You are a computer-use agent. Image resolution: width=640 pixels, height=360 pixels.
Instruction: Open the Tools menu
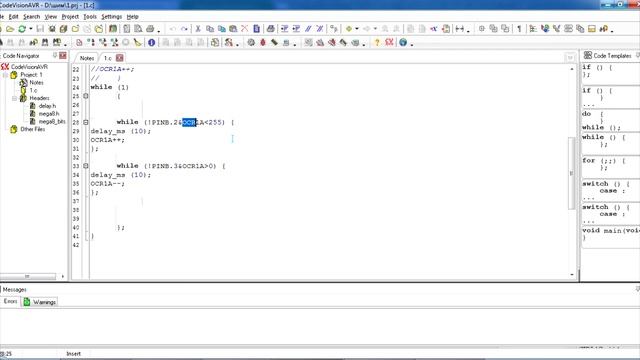coord(90,17)
